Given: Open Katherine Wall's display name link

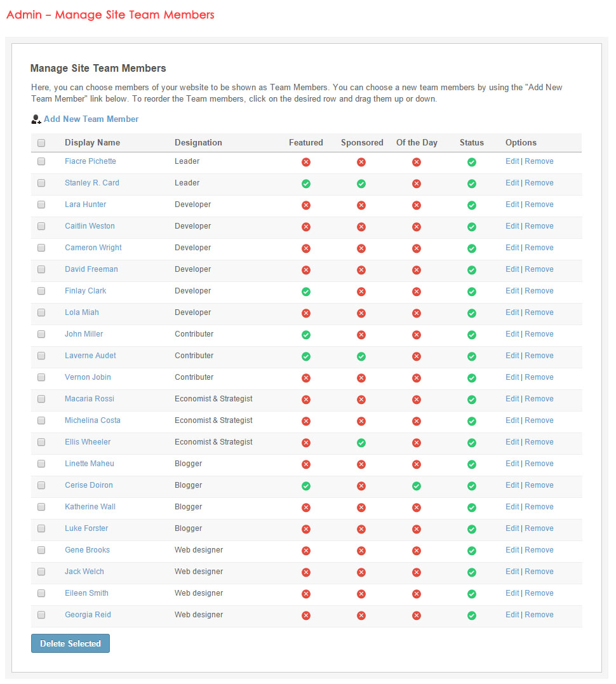Looking at the screenshot, I should coord(90,507).
